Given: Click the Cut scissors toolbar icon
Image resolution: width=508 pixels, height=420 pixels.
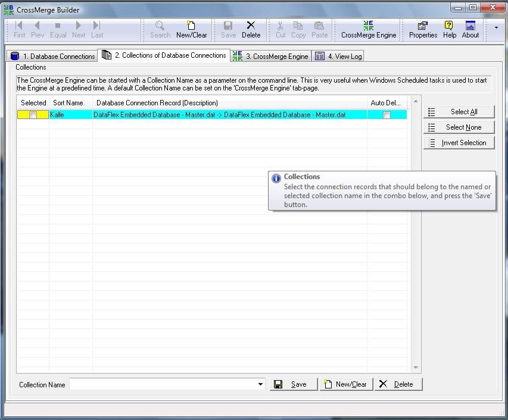Looking at the screenshot, I should coord(281,29).
